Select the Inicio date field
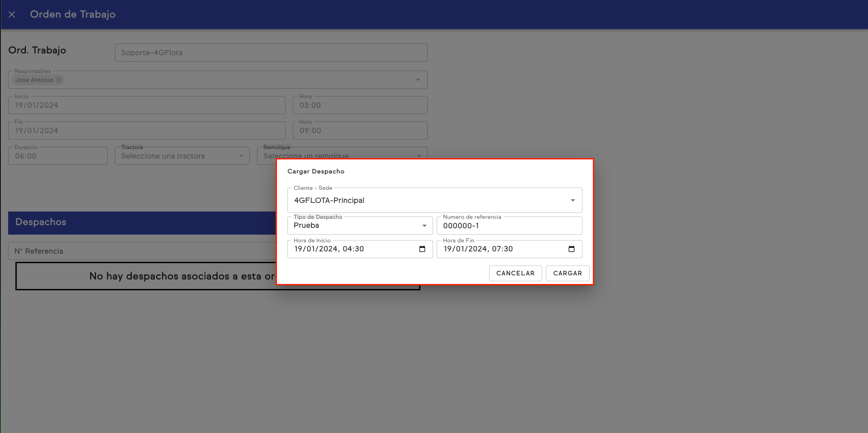868x433 pixels. 147,105
